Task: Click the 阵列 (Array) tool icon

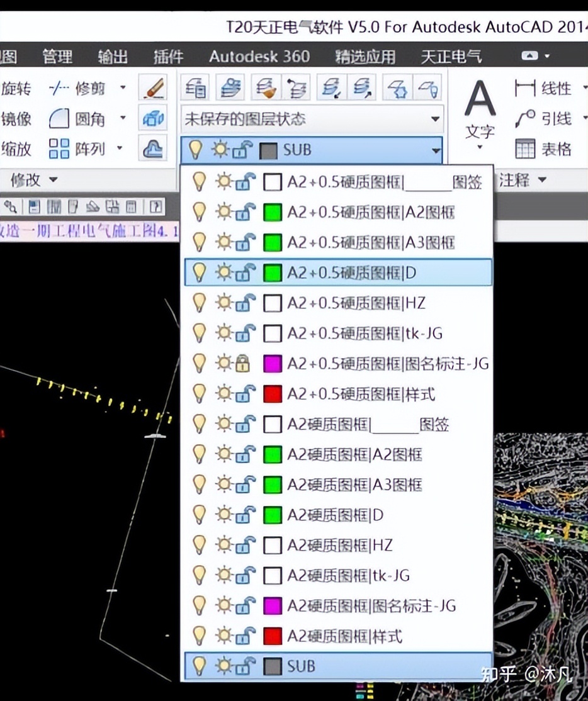Action: pyautogui.click(x=60, y=149)
